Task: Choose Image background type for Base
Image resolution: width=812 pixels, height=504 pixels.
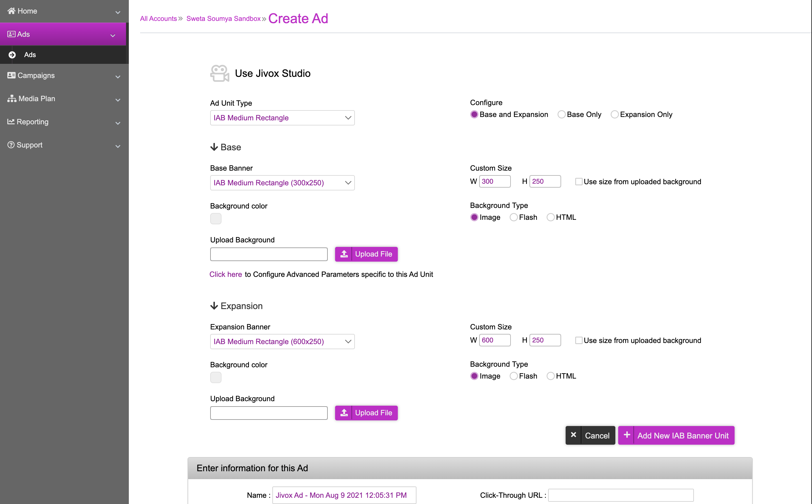Action: pos(474,217)
